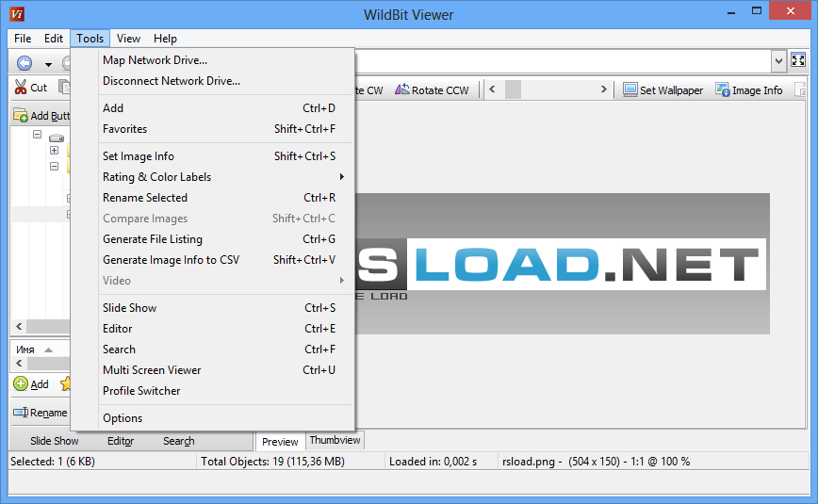Click the drive icon in folder tree
Viewport: 818px width, 504px height.
click(57, 138)
